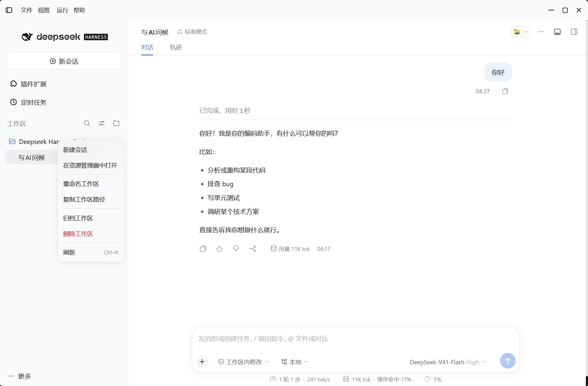The width and height of the screenshot is (588, 386).
Task: Open workspace filter settings icon
Action: [102, 123]
